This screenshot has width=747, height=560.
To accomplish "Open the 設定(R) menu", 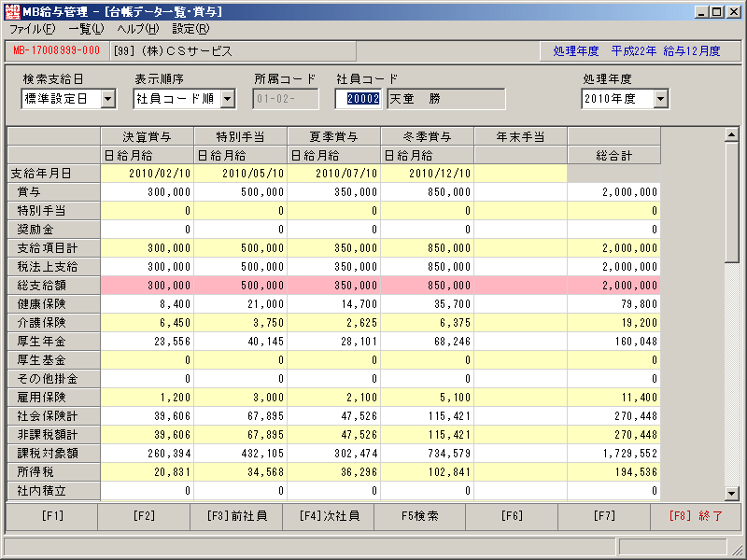I will 190,30.
